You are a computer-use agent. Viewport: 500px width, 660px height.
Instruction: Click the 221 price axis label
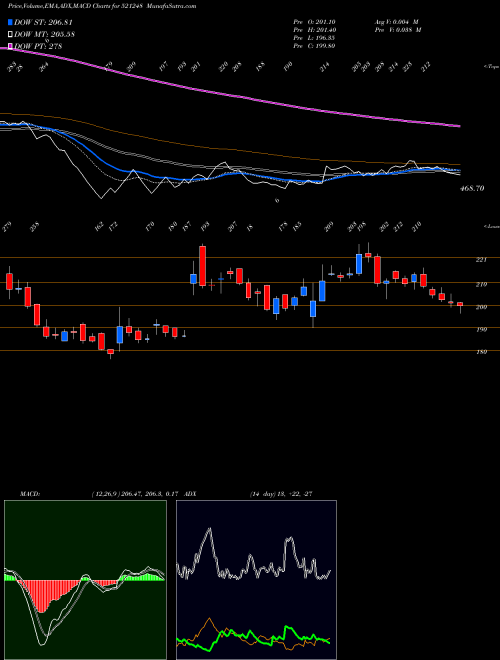click(481, 260)
